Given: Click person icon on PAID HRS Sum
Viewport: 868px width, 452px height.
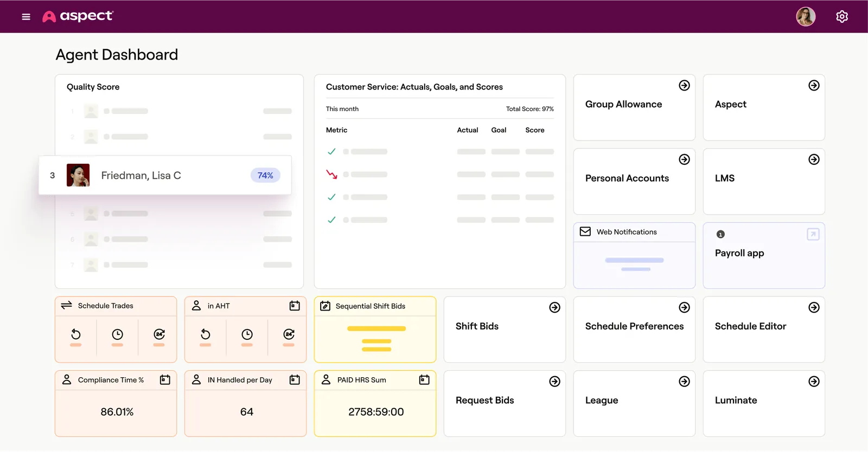Looking at the screenshot, I should click(326, 379).
